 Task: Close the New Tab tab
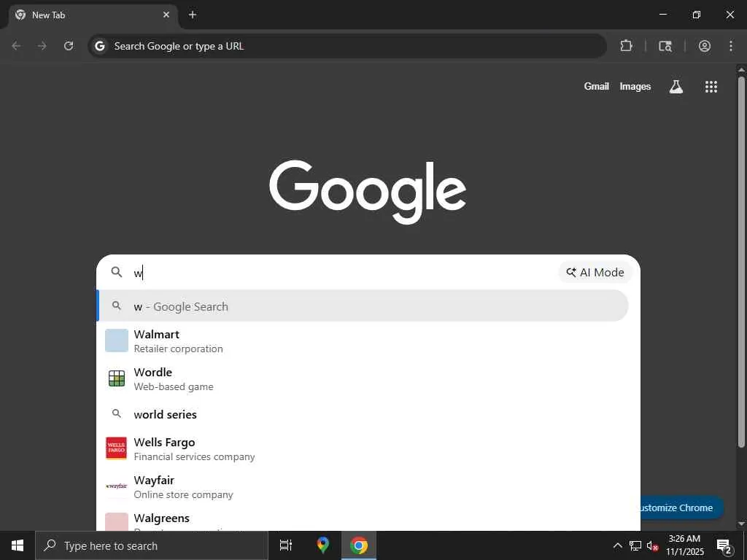coord(166,15)
